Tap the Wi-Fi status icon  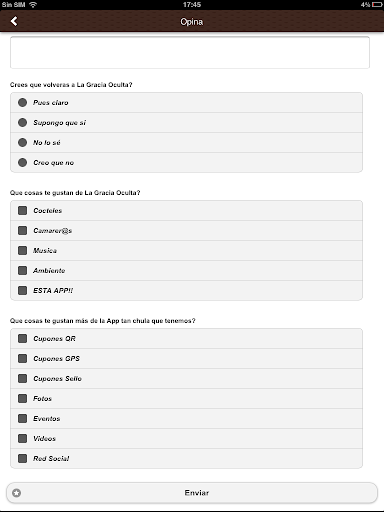point(33,5)
